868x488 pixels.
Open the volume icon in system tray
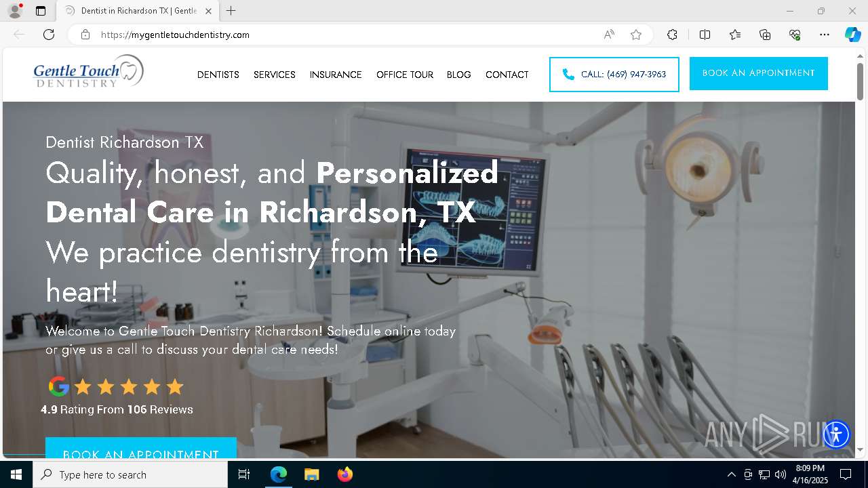tap(781, 474)
